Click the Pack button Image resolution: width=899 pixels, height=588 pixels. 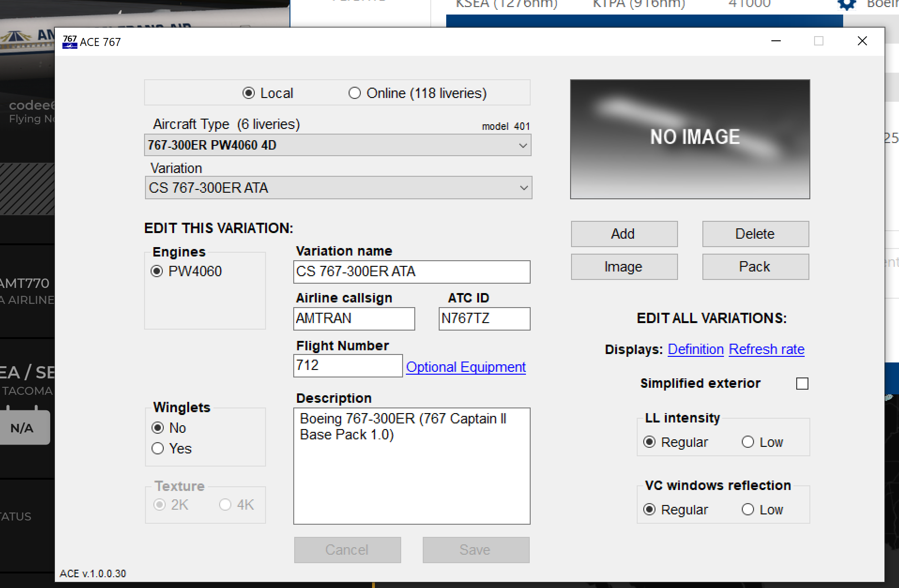pos(755,267)
